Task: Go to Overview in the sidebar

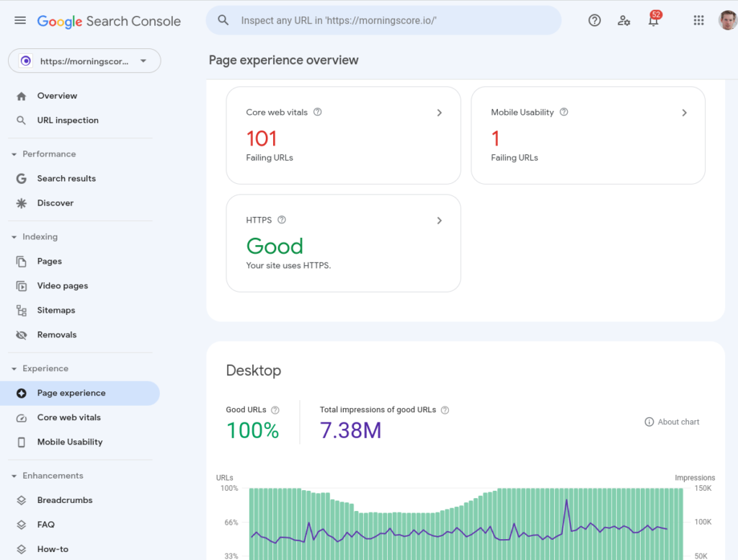Action: point(57,95)
